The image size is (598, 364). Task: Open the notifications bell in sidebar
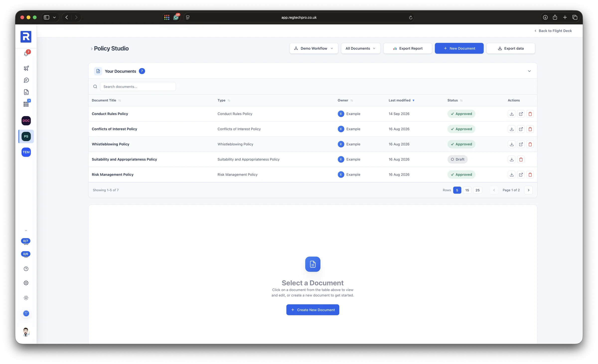[26, 54]
